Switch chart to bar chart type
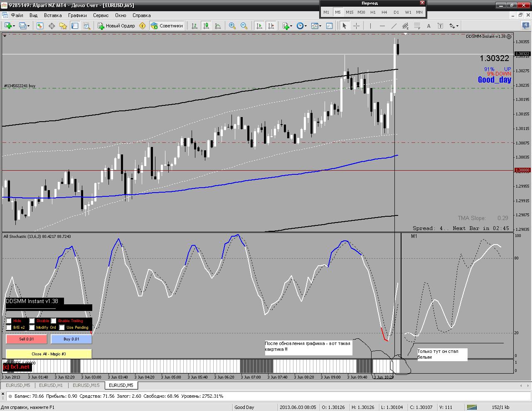Viewport: 532px width, 411px height. [194, 26]
